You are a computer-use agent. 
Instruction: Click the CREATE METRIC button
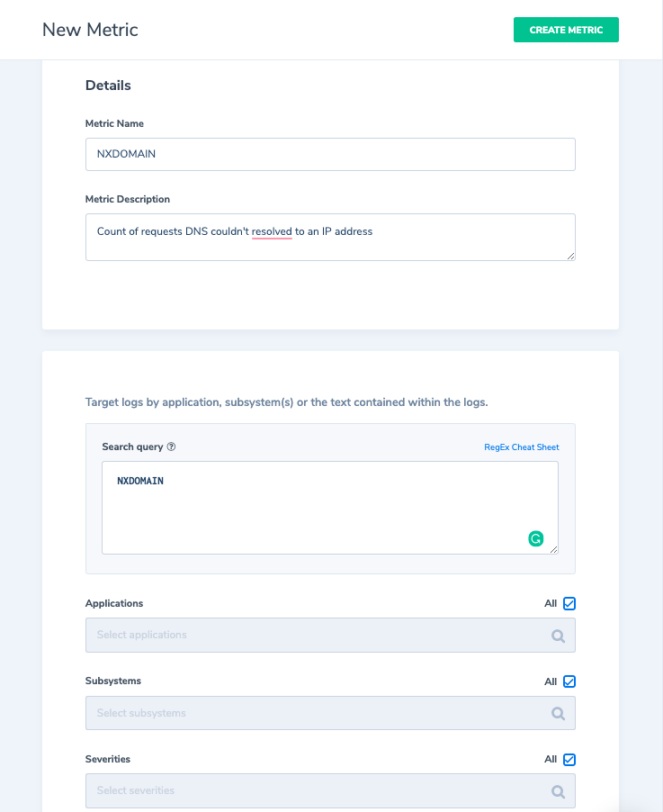coord(566,30)
